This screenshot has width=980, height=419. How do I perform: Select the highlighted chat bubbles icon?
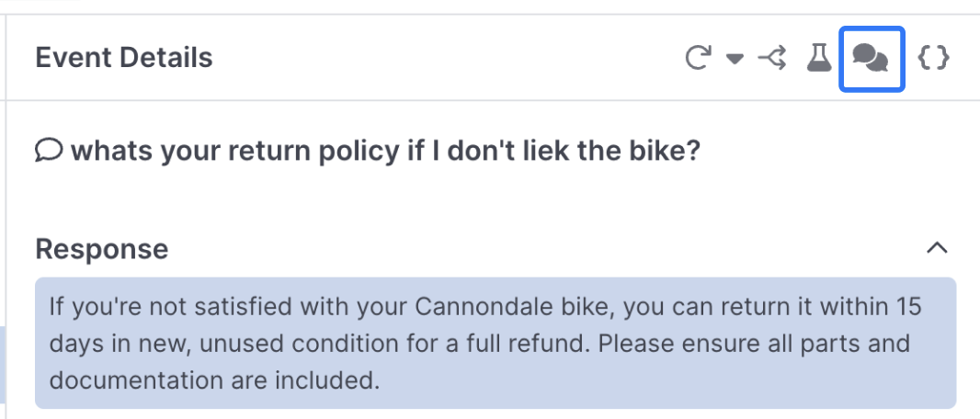click(871, 59)
